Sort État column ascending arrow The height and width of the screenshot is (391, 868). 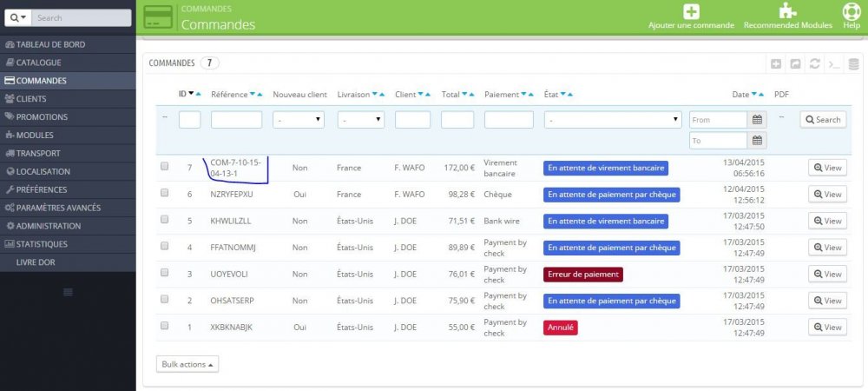pyautogui.click(x=569, y=95)
